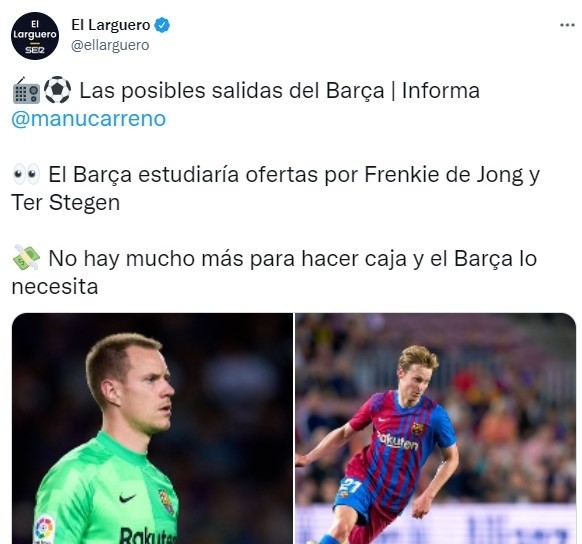Viewport: 582px width, 544px height.
Task: Open the photo of player in striped kit
Action: 436,429
